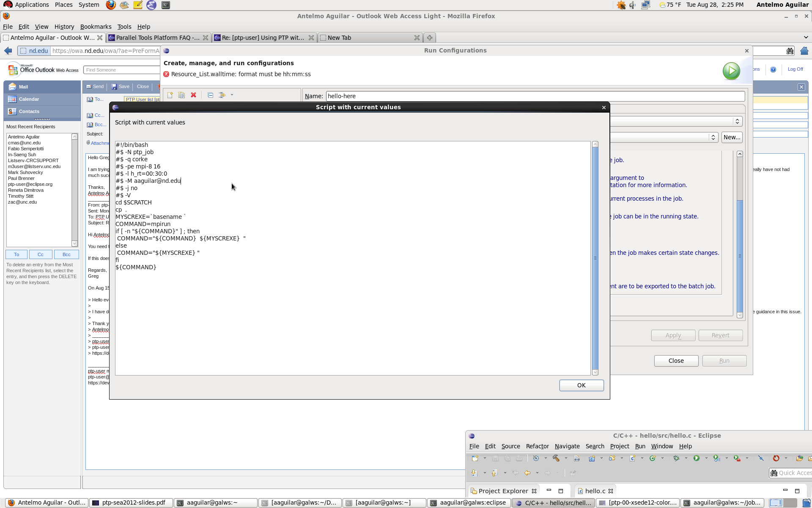Switch to the New Tab browser tab
The width and height of the screenshot is (812, 508).
tap(369, 38)
